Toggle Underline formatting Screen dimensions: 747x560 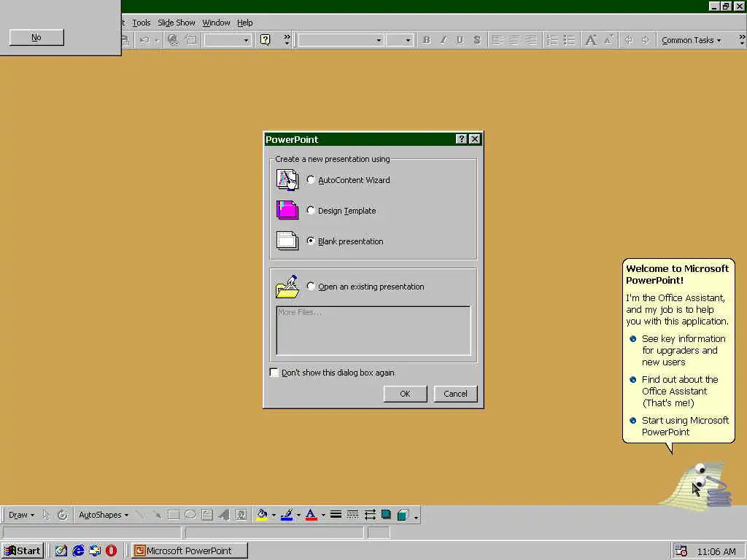tap(460, 41)
